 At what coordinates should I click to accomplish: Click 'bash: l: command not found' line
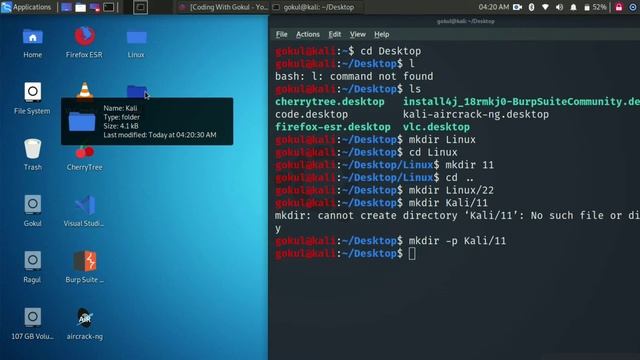click(354, 76)
